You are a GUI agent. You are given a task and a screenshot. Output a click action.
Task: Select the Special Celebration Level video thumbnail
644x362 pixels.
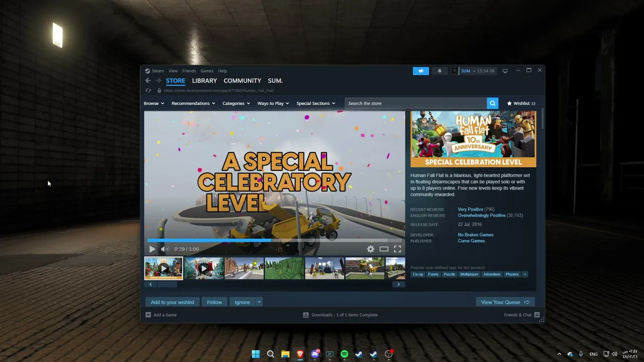click(164, 268)
